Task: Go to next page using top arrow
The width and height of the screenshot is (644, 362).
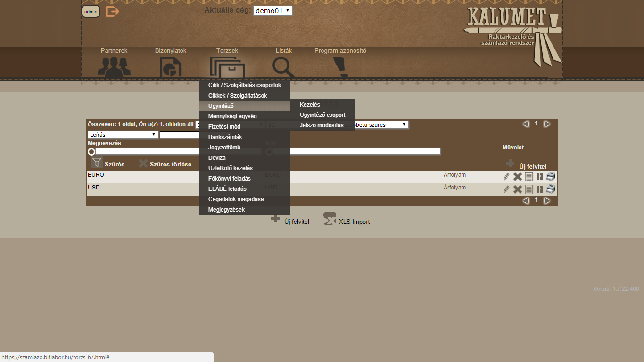Action: (547, 124)
